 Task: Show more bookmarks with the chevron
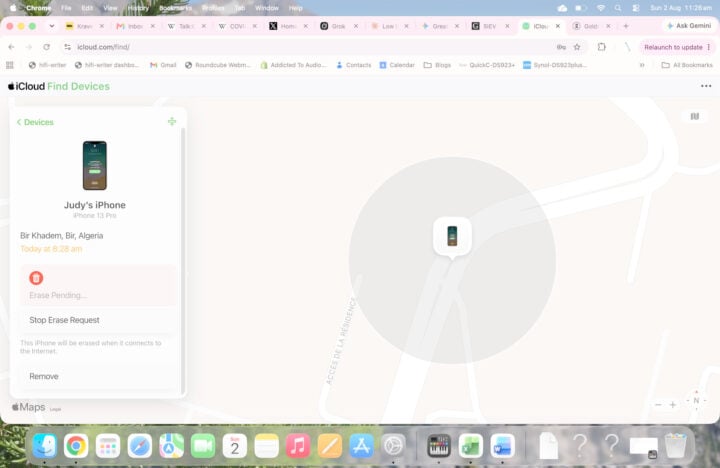(x=642, y=65)
